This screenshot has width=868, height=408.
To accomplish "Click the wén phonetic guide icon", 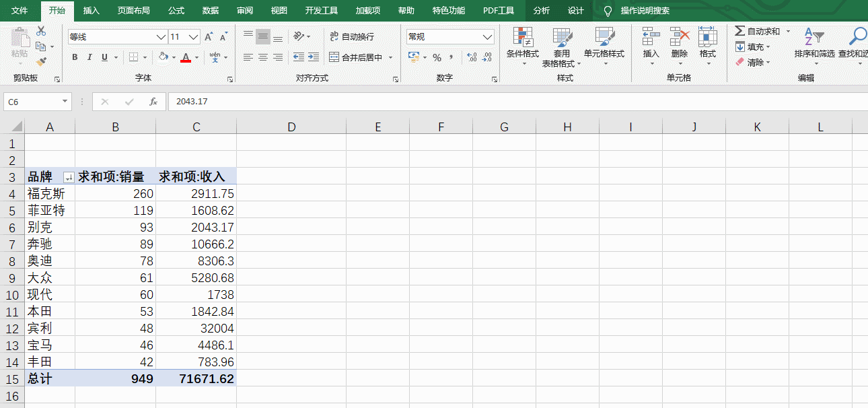I will (215, 57).
